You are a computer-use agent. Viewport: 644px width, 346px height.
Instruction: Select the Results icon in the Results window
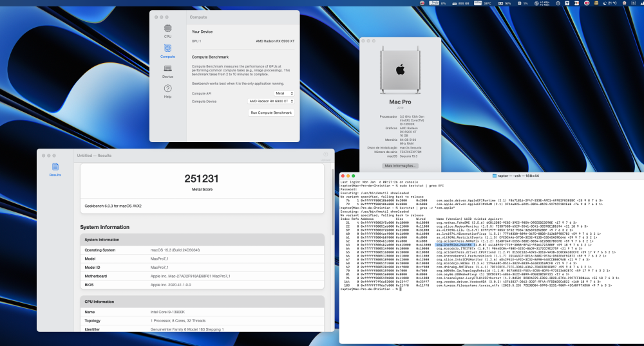(55, 169)
